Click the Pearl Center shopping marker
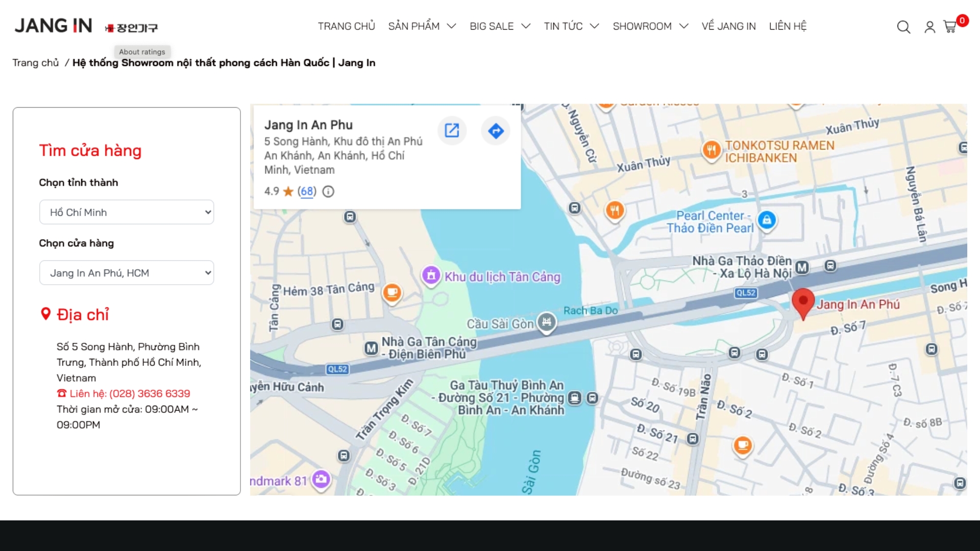The width and height of the screenshot is (980, 551). point(767,220)
